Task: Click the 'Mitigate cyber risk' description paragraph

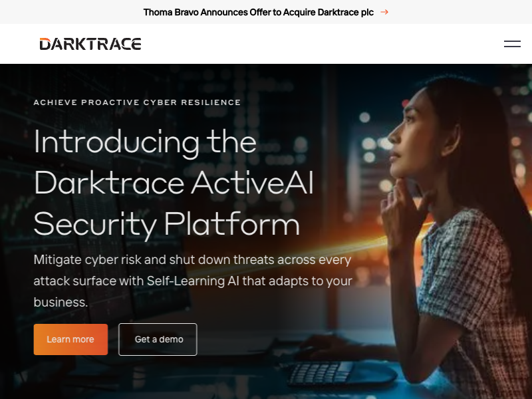Action: [193, 281]
